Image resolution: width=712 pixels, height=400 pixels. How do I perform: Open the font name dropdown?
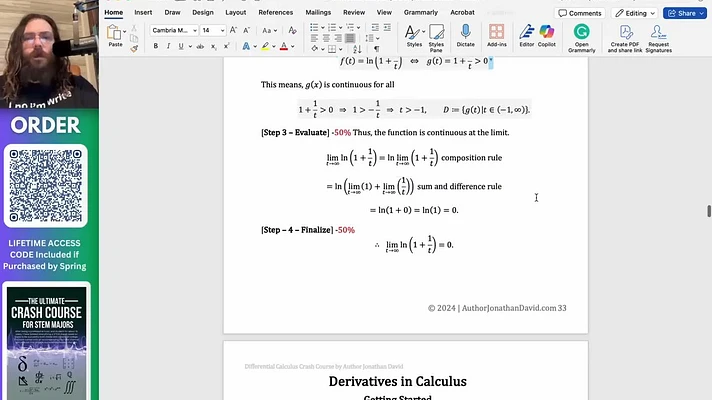pos(195,30)
